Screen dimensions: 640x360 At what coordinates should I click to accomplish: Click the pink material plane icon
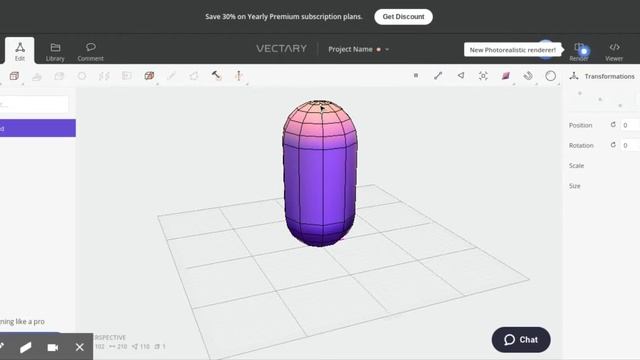pos(506,76)
